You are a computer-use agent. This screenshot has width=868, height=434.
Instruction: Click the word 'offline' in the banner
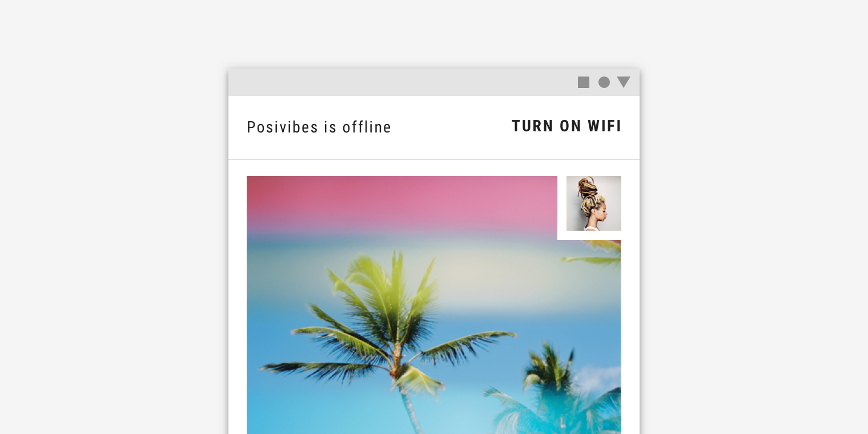pos(367,127)
